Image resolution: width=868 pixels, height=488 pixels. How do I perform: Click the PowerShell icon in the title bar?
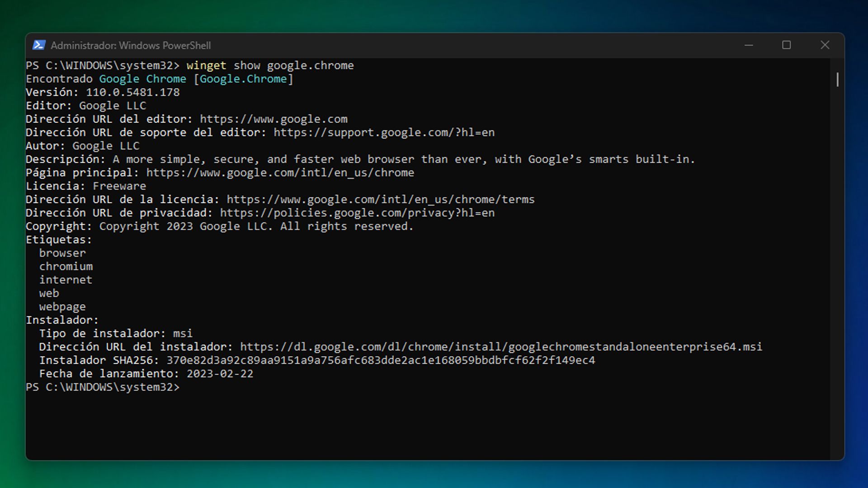tap(39, 45)
